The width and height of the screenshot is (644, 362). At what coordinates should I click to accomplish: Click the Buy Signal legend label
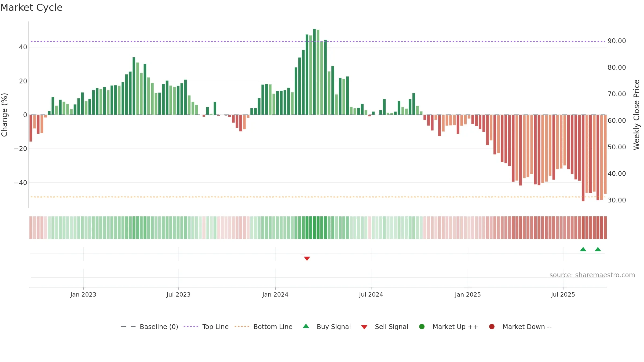coord(334,327)
